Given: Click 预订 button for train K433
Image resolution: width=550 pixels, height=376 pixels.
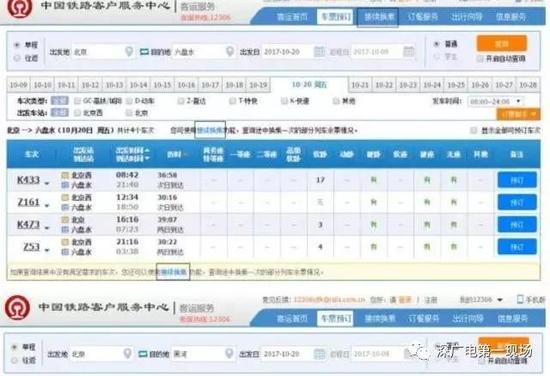Looking at the screenshot, I should 517,180.
